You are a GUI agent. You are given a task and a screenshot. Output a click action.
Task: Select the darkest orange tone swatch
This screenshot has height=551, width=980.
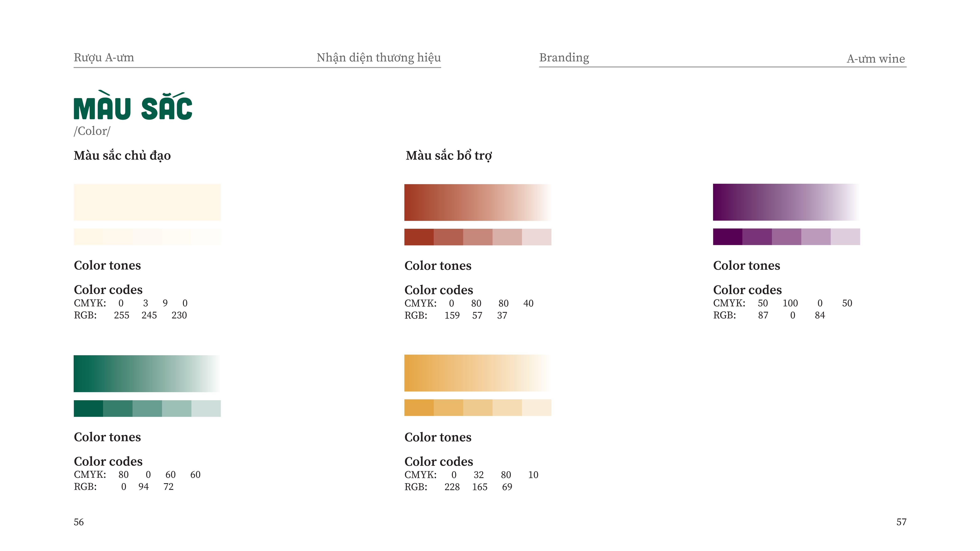419,407
